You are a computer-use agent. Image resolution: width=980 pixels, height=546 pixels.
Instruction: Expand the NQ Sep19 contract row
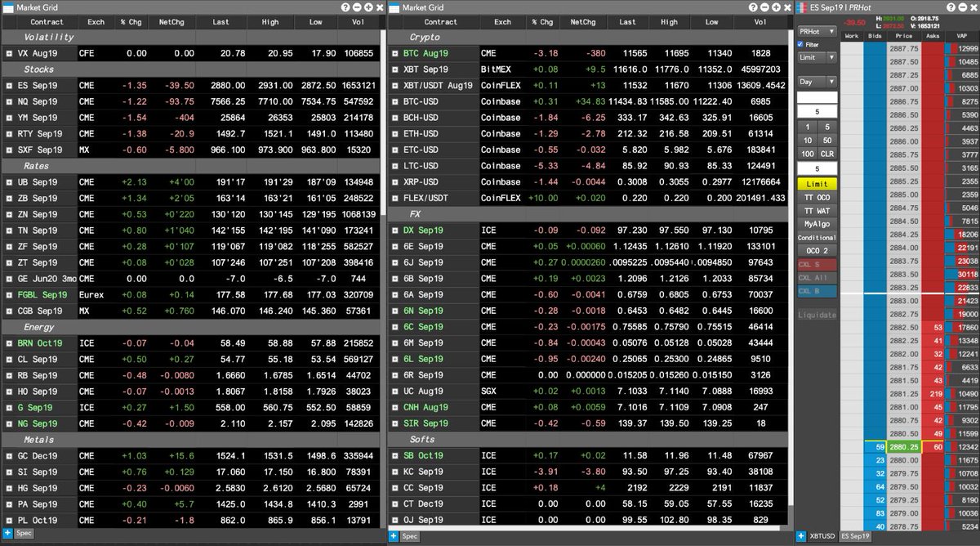[x=9, y=101]
